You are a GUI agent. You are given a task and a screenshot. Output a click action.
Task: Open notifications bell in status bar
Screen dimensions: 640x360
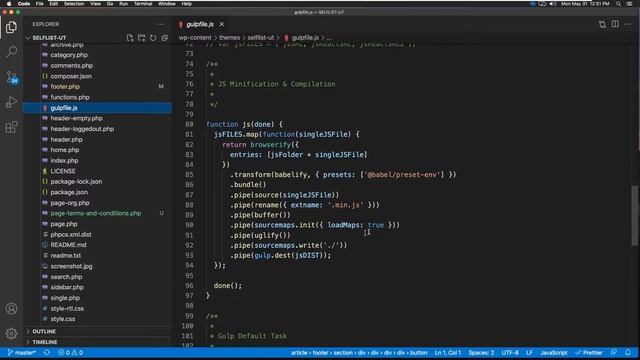pyautogui.click(x=628, y=352)
